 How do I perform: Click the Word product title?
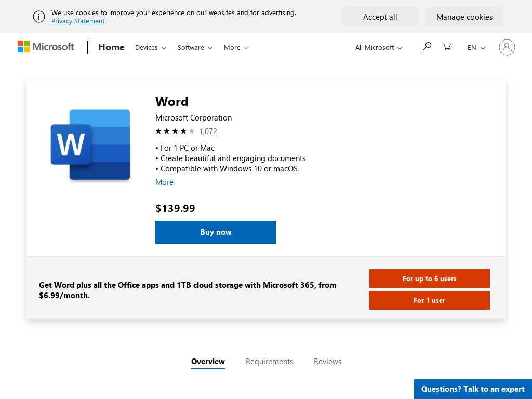(x=171, y=102)
